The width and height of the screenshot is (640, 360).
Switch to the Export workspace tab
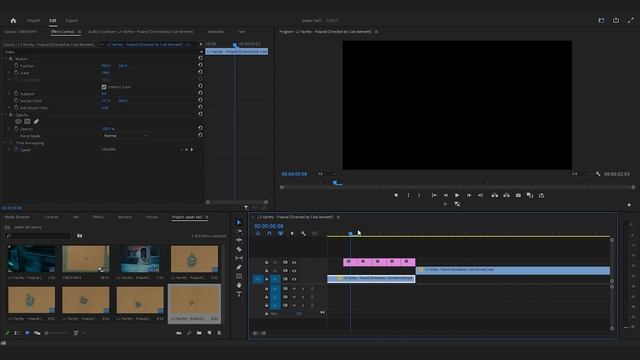click(x=71, y=20)
